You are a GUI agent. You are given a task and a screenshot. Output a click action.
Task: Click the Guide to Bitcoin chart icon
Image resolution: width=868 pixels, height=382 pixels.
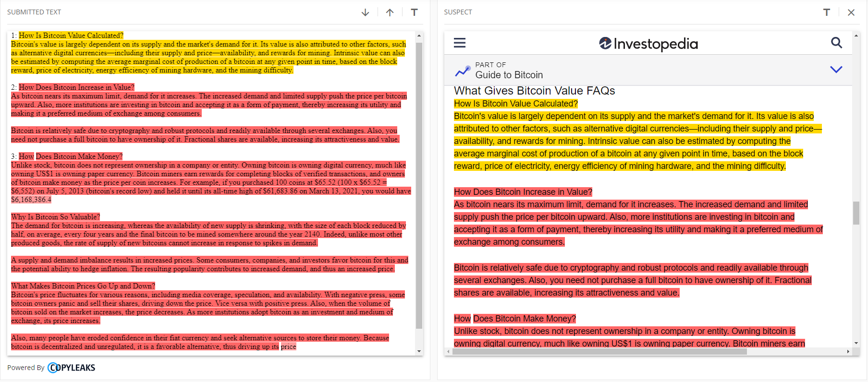[463, 71]
